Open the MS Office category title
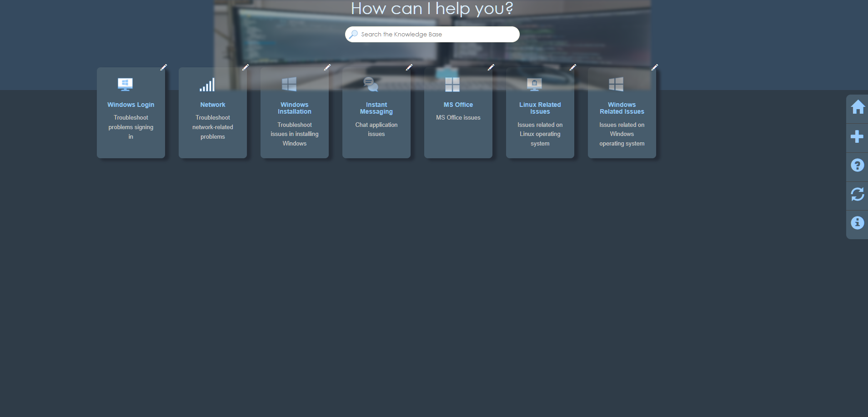The image size is (868, 417). pos(458,105)
